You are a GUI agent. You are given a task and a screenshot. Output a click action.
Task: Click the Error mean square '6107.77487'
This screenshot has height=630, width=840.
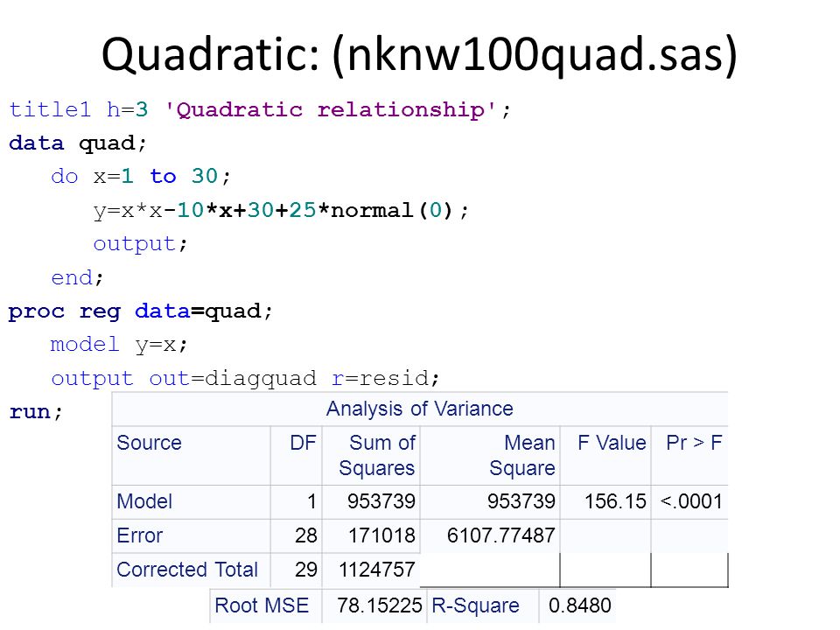tap(501, 535)
